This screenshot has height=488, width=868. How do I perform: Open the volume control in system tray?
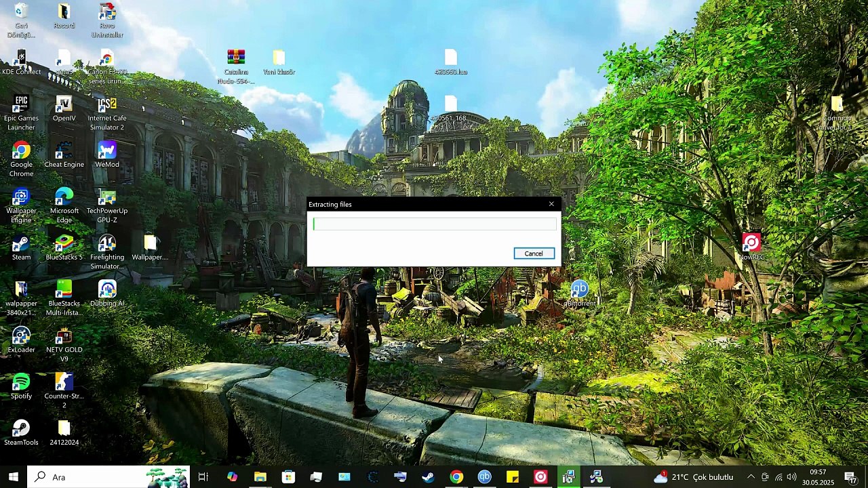click(x=791, y=477)
